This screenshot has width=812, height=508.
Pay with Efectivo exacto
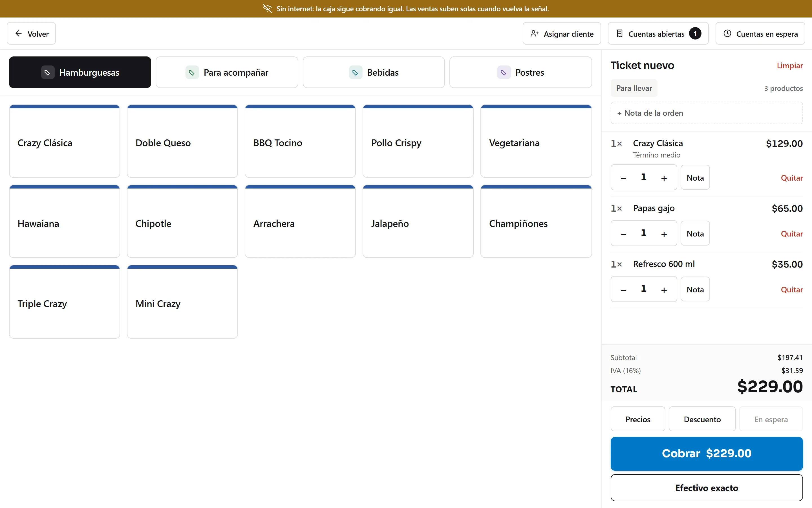coord(707,487)
